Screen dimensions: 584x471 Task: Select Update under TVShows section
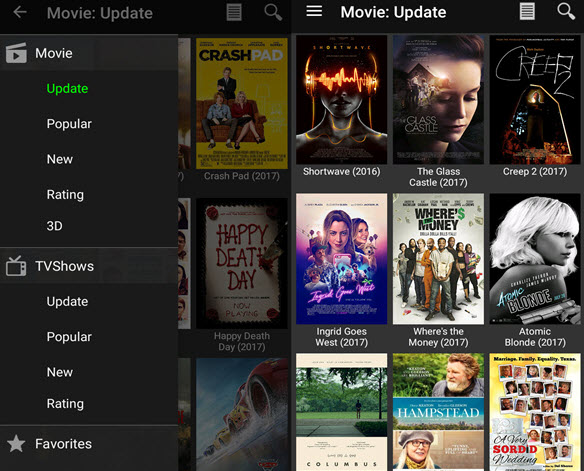[67, 301]
